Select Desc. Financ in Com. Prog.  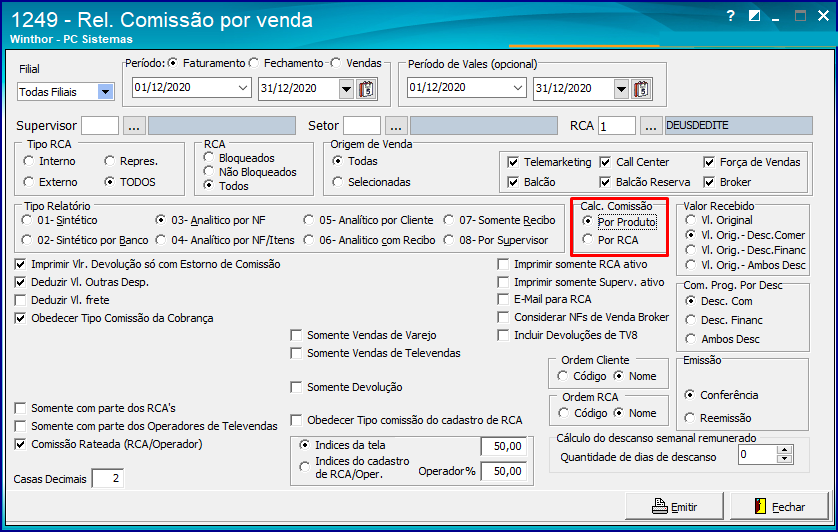[x=690, y=320]
